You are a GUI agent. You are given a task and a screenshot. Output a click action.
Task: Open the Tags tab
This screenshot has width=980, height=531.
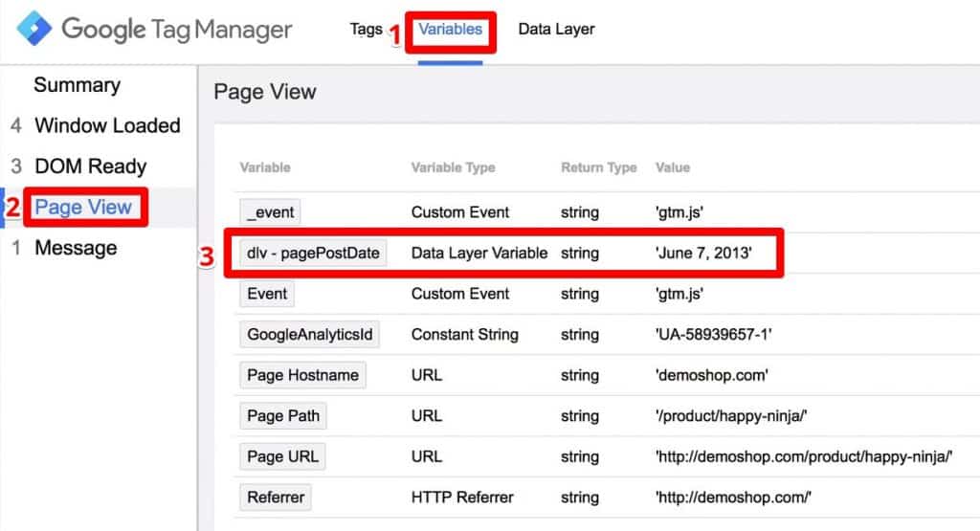tap(366, 29)
